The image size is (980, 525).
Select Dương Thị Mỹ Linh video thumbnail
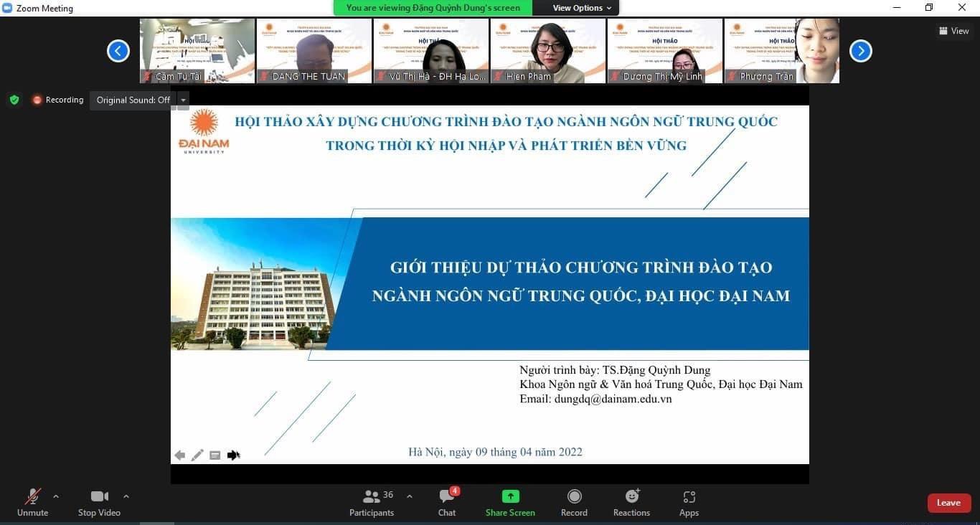click(x=665, y=51)
